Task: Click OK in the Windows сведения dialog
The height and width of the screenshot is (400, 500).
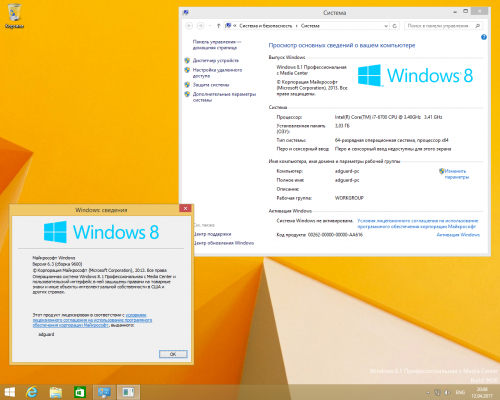Action: (x=173, y=354)
